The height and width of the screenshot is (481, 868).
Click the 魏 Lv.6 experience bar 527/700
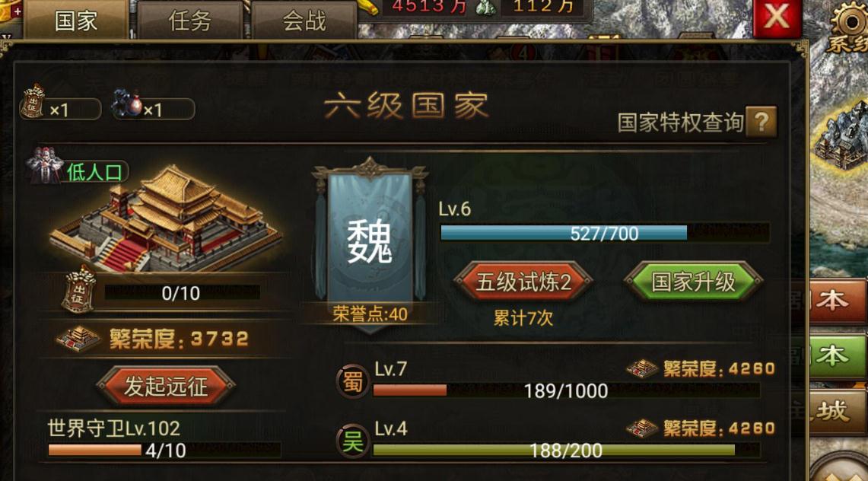tap(605, 233)
